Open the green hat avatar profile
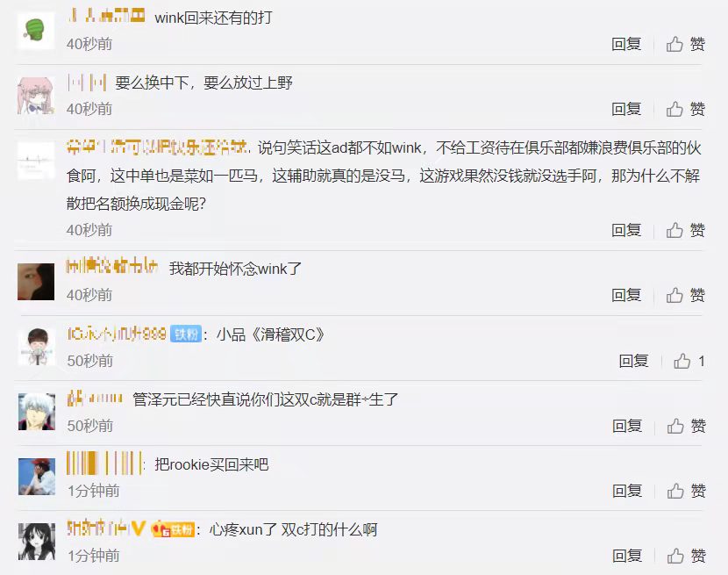Viewport: 728px width, 575px height. point(36,31)
